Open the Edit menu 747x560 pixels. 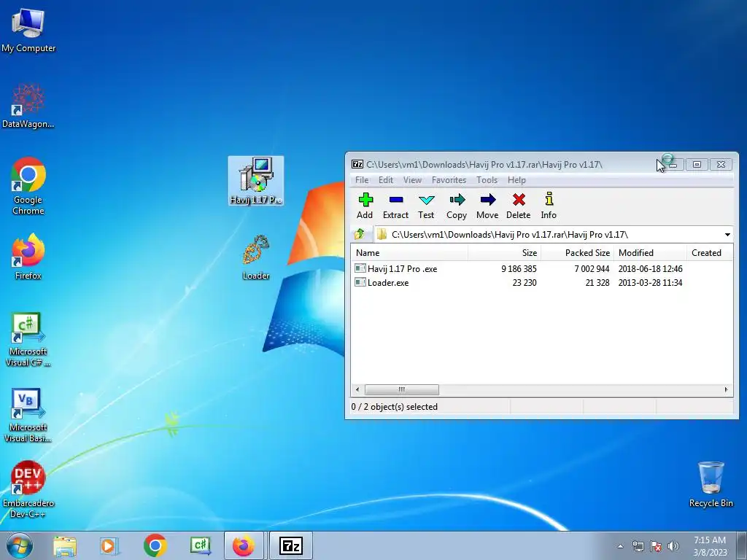(x=386, y=180)
